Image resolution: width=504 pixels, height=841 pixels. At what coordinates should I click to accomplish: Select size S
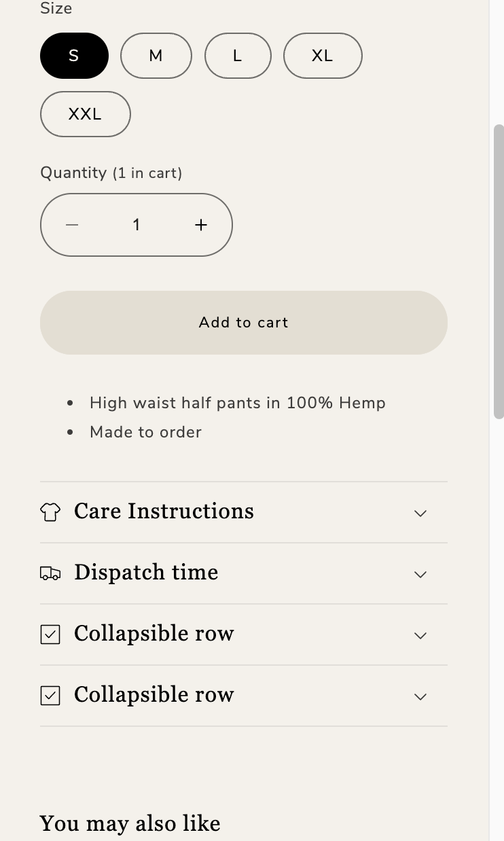point(74,56)
